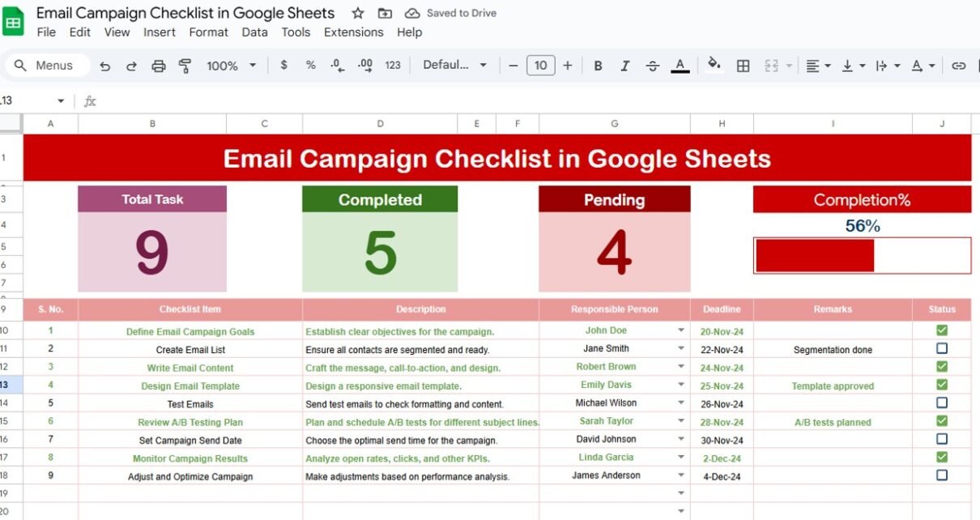This screenshot has height=520, width=980.
Task: Undo the last action
Action: point(104,66)
